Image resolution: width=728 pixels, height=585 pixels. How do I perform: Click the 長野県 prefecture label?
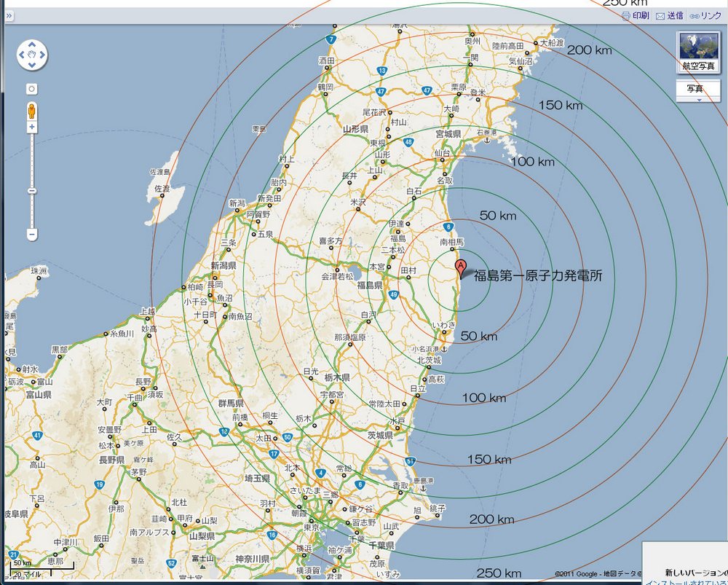112,460
